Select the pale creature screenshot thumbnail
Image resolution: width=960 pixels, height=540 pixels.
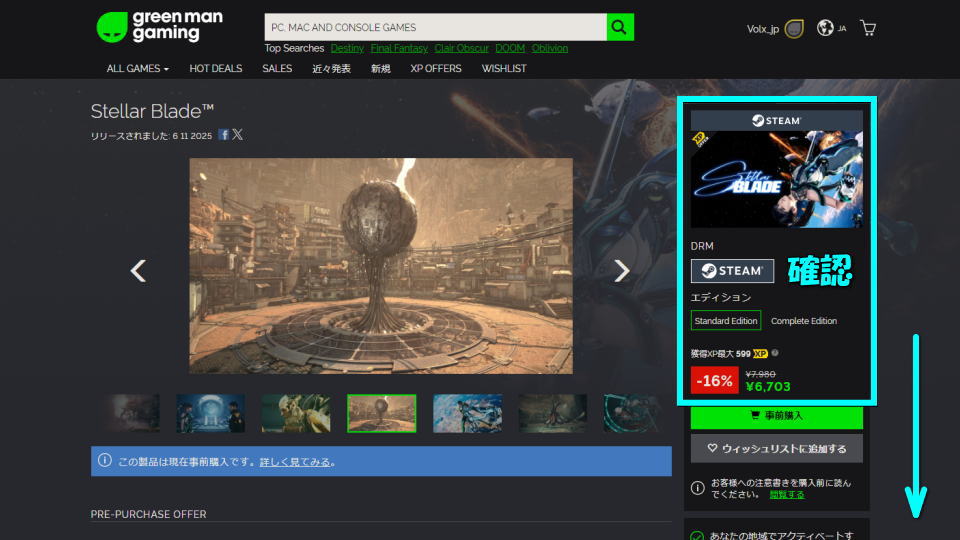[x=296, y=413]
